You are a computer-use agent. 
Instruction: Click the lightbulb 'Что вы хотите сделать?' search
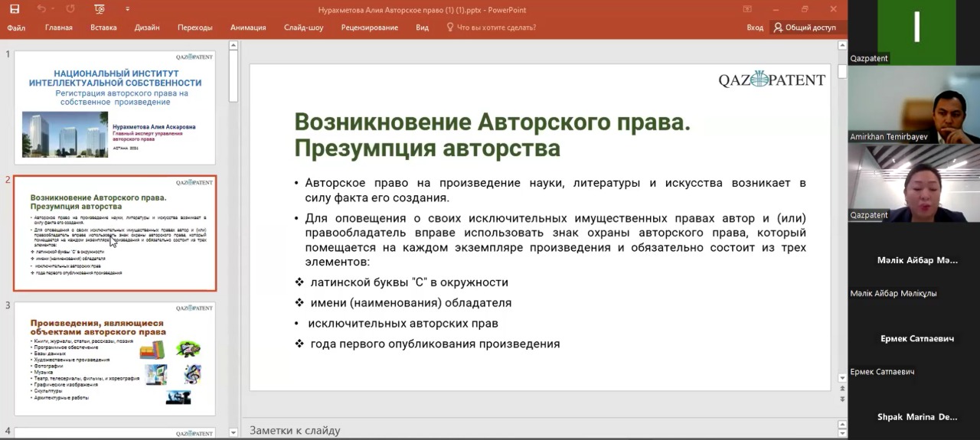tap(491, 28)
